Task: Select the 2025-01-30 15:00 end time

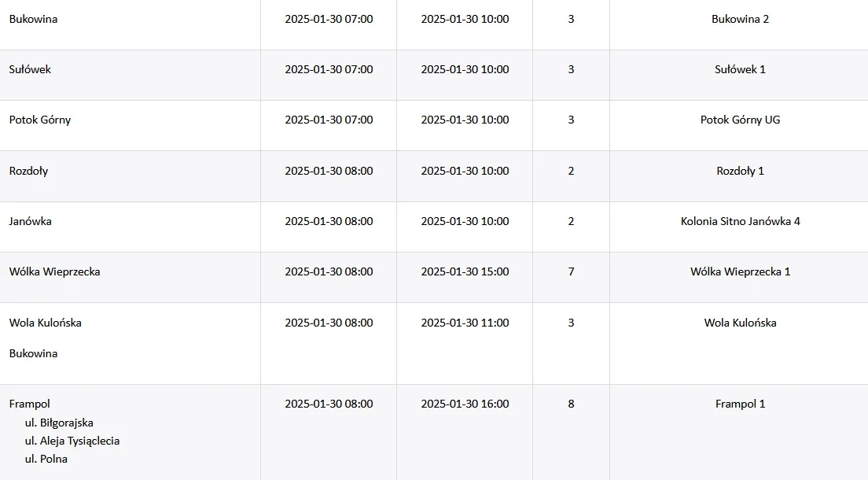Action: pos(465,271)
